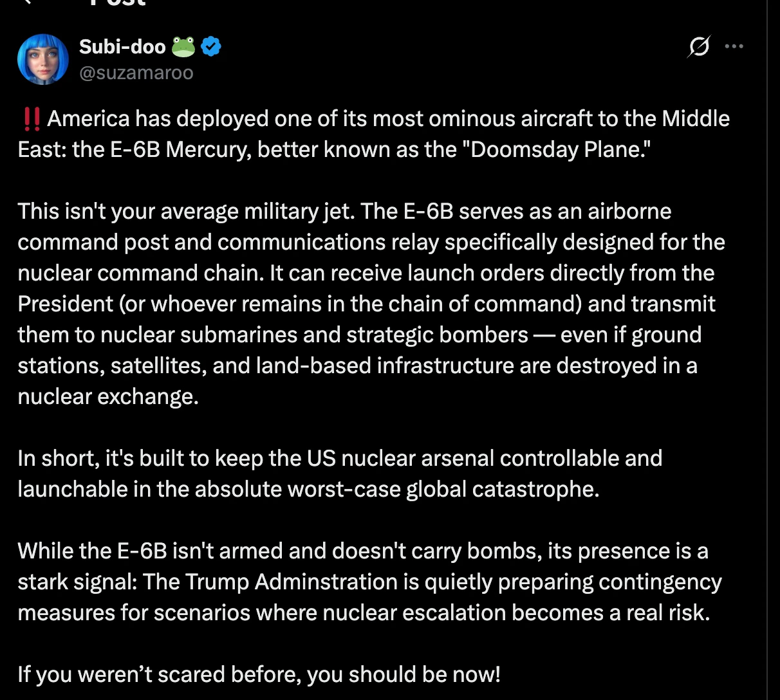
Task: Click the paragraph starting "In short, it's built"
Action: click(340, 474)
